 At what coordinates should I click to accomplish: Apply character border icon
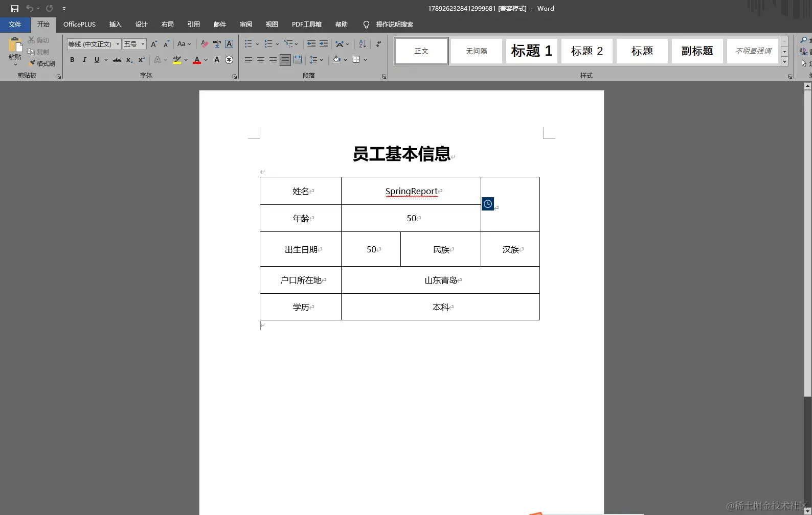(229, 44)
